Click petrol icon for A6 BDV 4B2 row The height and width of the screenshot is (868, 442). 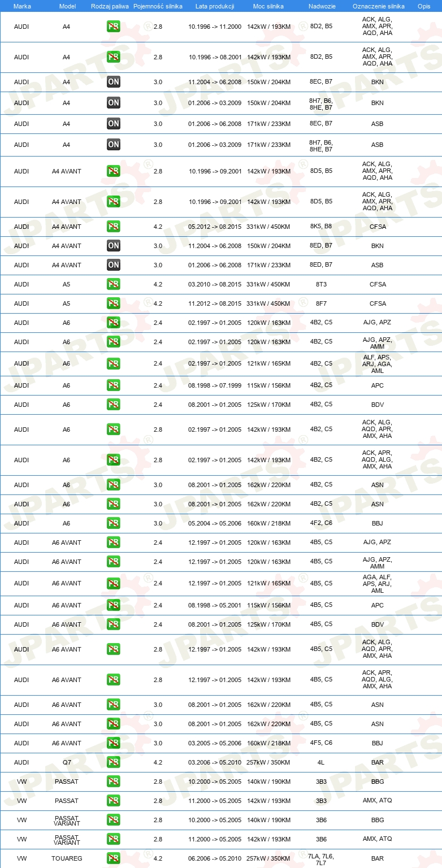pos(114,405)
